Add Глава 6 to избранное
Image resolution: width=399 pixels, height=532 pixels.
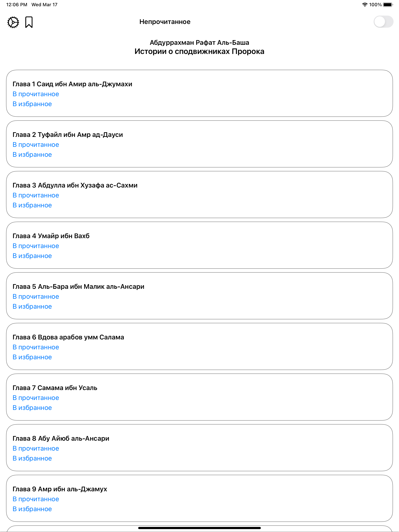pyautogui.click(x=32, y=357)
